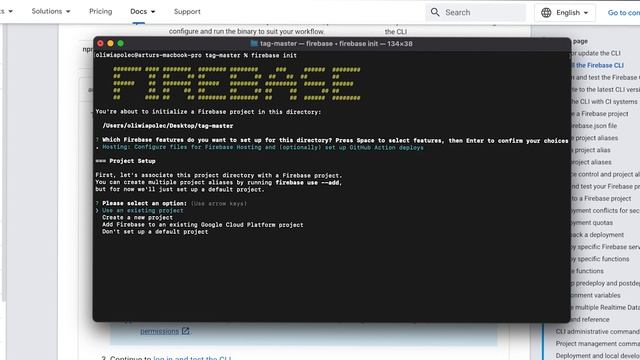Select "Don't set up a default project"
This screenshot has width=640, height=360.
[155, 231]
